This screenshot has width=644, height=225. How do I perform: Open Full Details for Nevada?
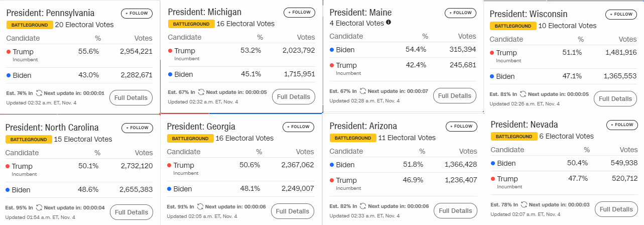click(x=616, y=209)
